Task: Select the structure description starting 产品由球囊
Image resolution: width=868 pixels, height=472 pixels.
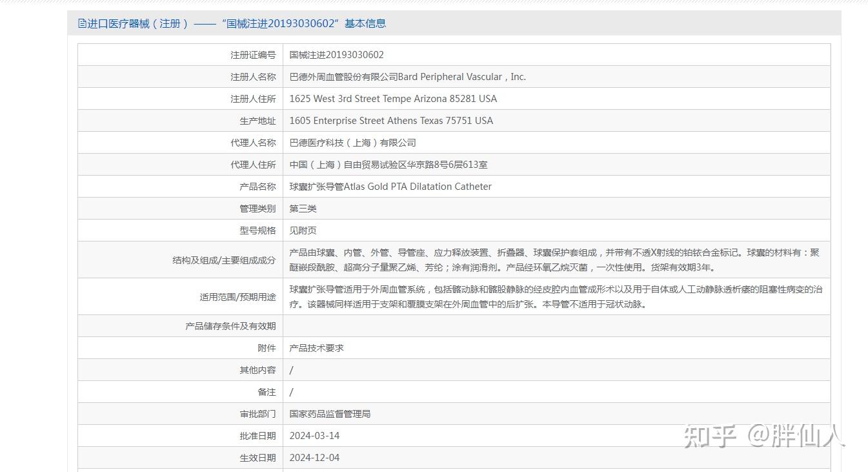Action: click(554, 260)
